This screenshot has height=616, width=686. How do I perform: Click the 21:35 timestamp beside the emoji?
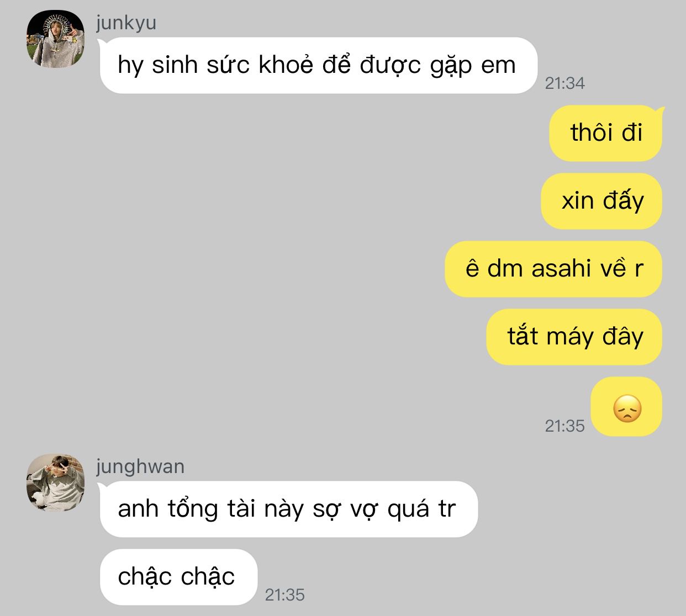(564, 426)
